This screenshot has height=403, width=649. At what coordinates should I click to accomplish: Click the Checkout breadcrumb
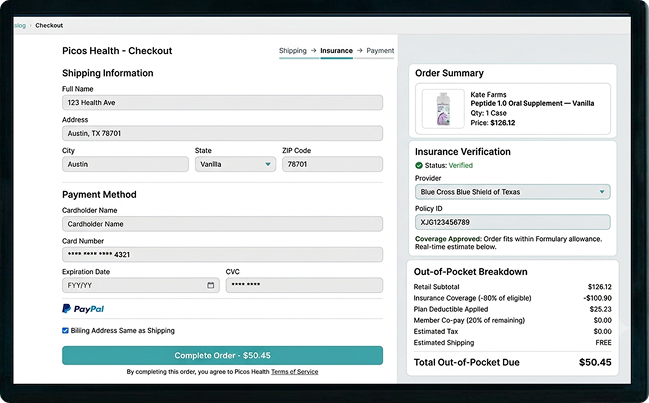click(49, 25)
